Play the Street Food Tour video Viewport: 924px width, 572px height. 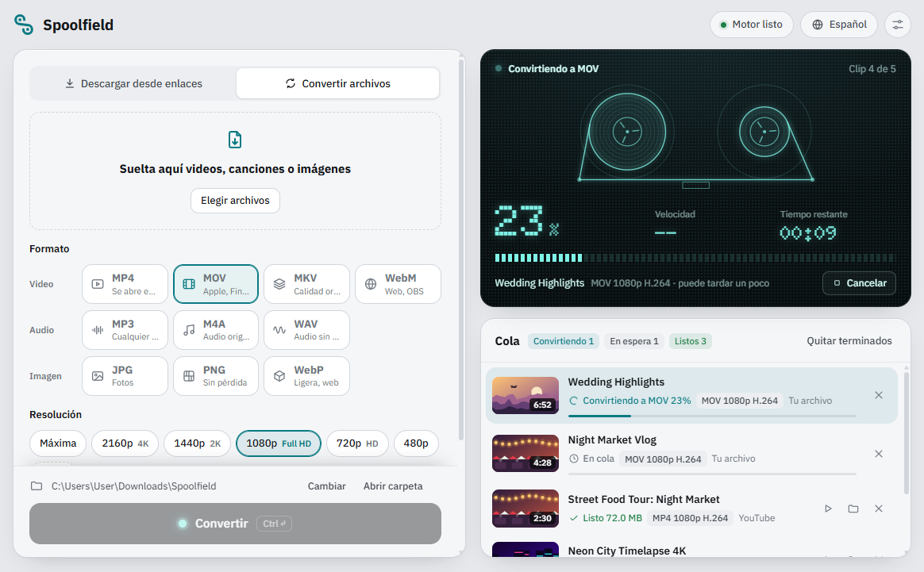click(828, 509)
